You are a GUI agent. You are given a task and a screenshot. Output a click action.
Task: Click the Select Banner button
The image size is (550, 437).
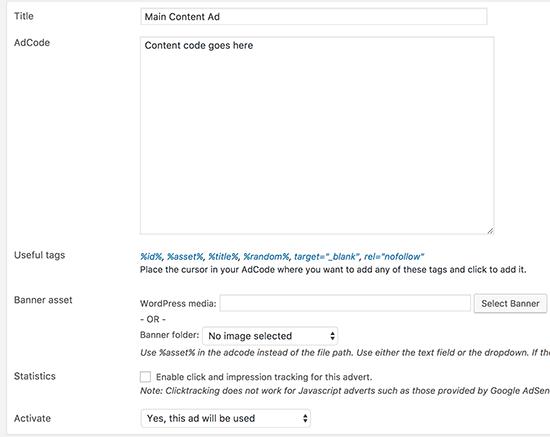click(510, 303)
